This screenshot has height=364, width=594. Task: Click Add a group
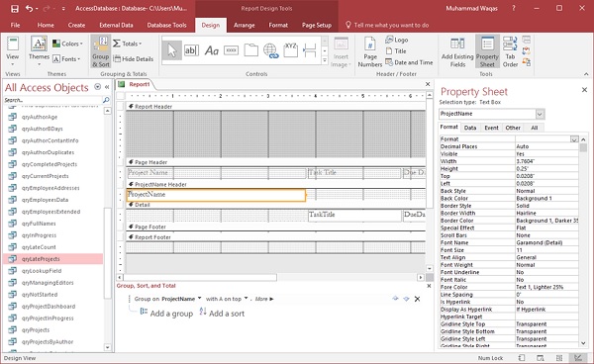166,314
